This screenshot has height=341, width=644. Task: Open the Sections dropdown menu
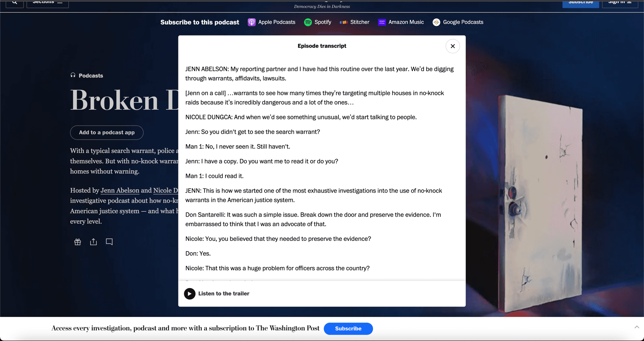(x=47, y=3)
